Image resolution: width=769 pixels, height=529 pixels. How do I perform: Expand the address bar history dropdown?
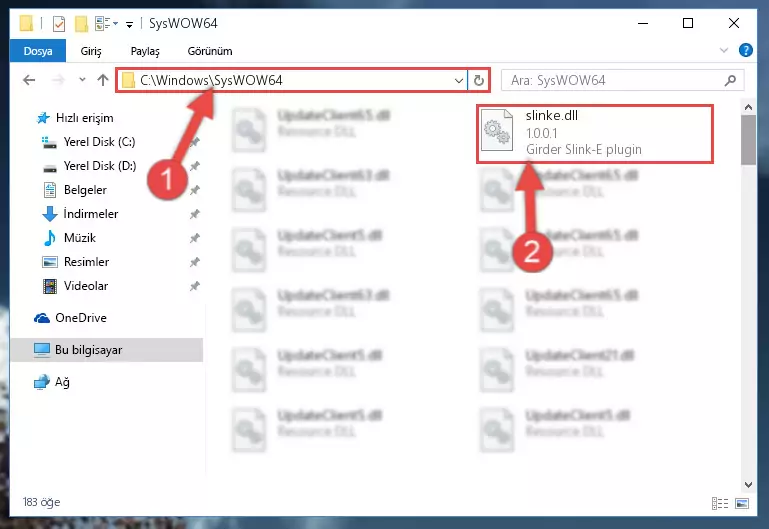click(x=459, y=80)
